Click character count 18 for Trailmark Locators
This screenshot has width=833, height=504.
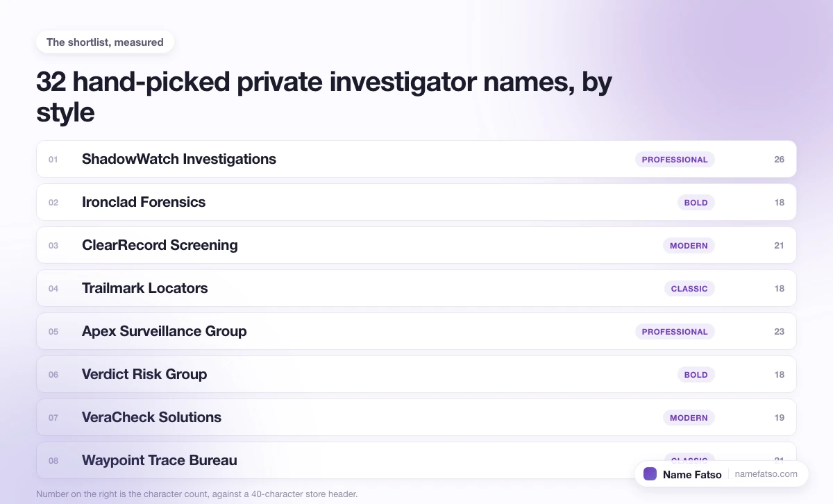click(779, 289)
